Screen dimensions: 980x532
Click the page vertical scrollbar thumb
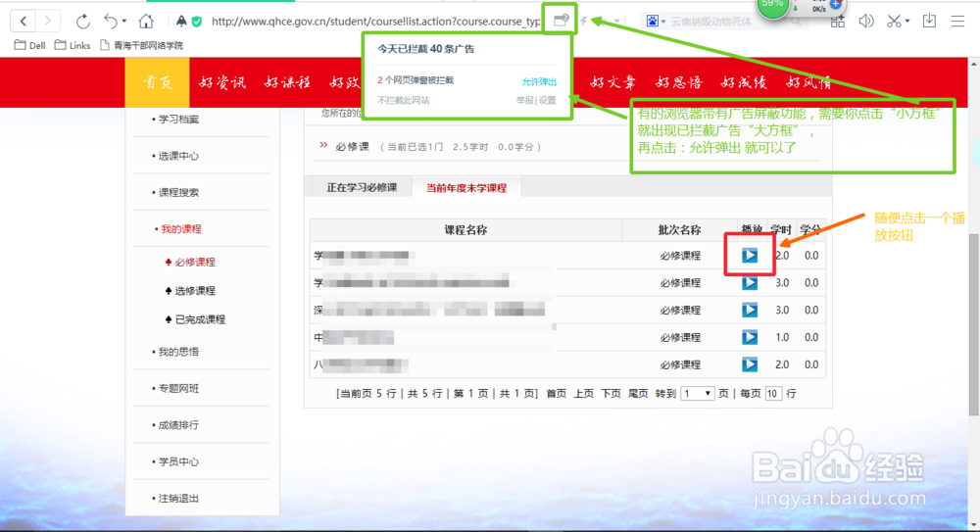(x=974, y=324)
